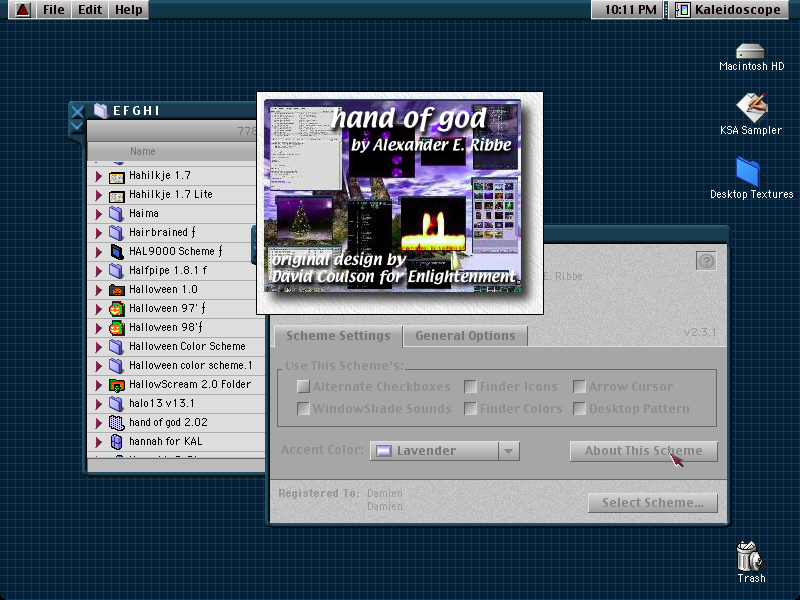
Task: Click the Select Scheme... button
Action: point(653,503)
